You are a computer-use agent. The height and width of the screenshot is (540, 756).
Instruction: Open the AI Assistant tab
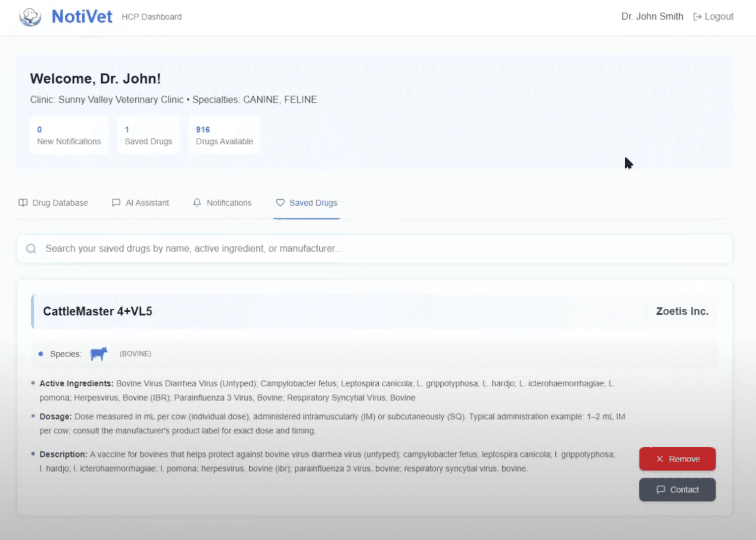click(140, 203)
